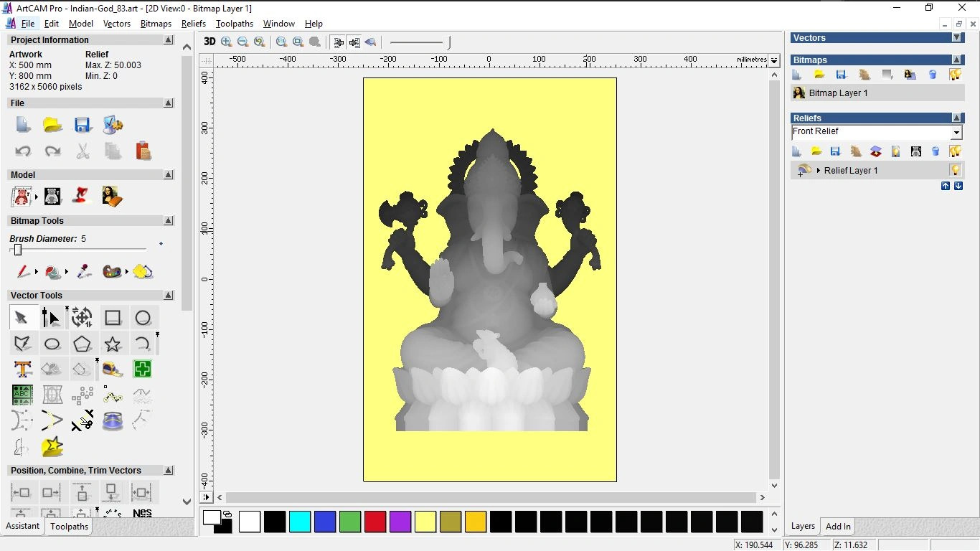Select the Create Polyline tool
This screenshot has width=980, height=551.
pyautogui.click(x=22, y=344)
